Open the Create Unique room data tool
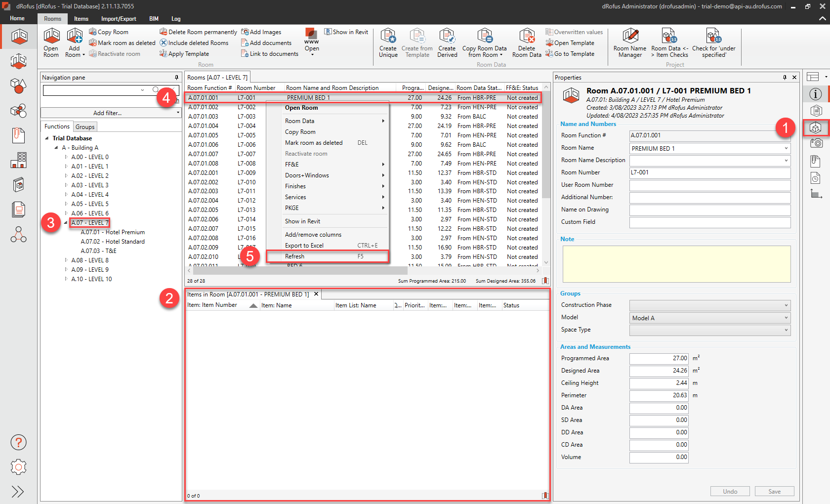Screen dimensions: 830x504 click(388, 43)
